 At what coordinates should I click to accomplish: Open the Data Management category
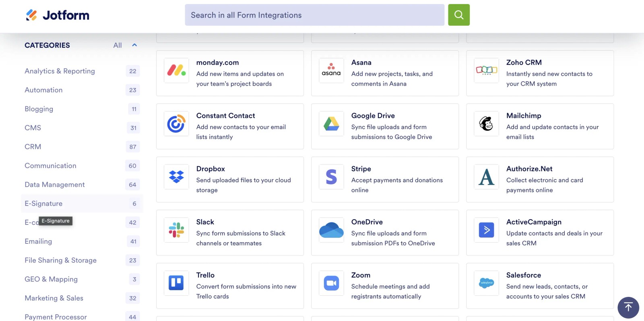pyautogui.click(x=82, y=185)
